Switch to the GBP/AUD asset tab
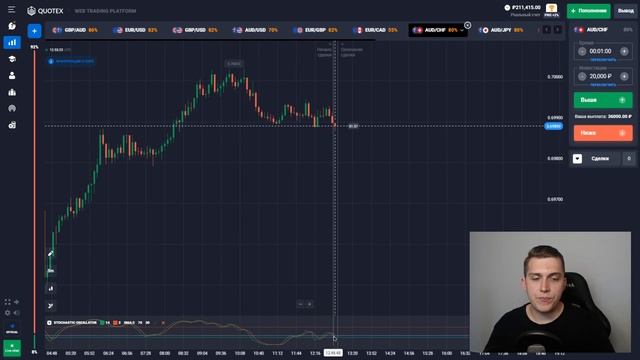 point(76,30)
